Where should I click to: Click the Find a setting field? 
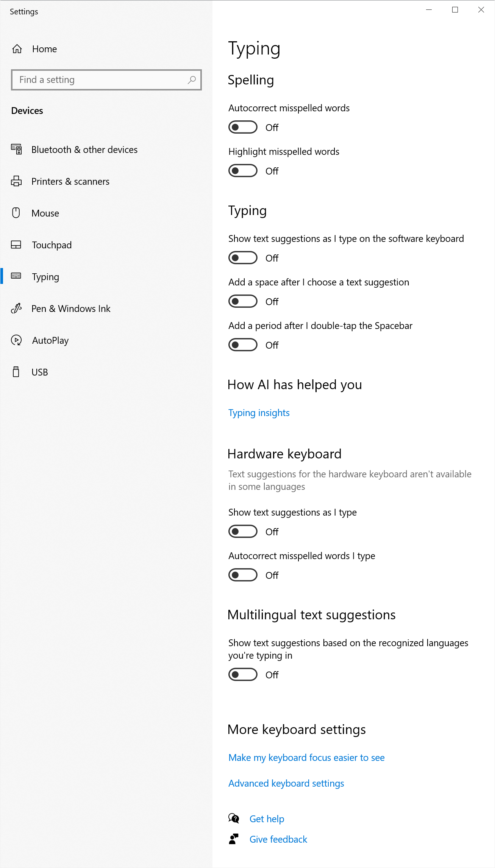click(106, 80)
